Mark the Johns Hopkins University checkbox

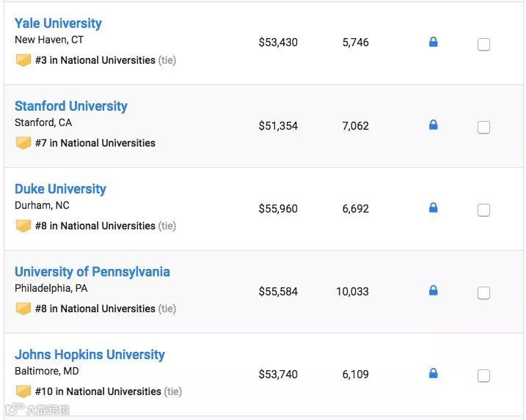(483, 376)
